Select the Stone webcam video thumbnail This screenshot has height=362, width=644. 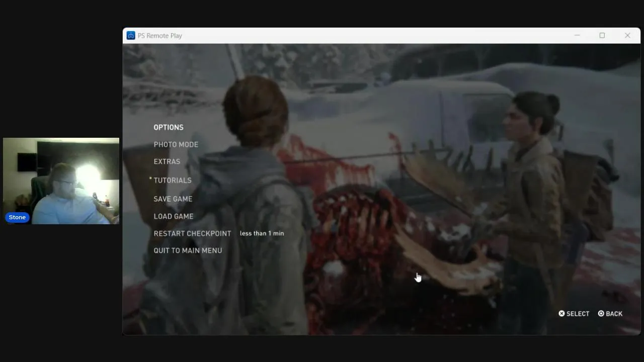(x=61, y=181)
